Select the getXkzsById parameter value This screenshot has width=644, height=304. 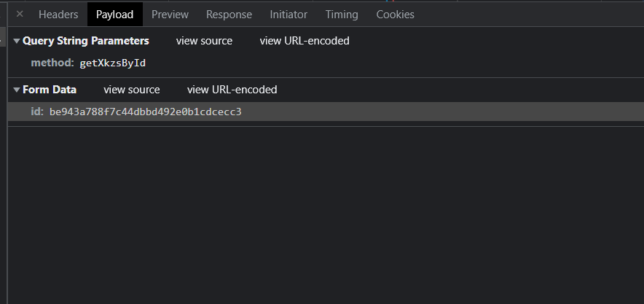113,63
